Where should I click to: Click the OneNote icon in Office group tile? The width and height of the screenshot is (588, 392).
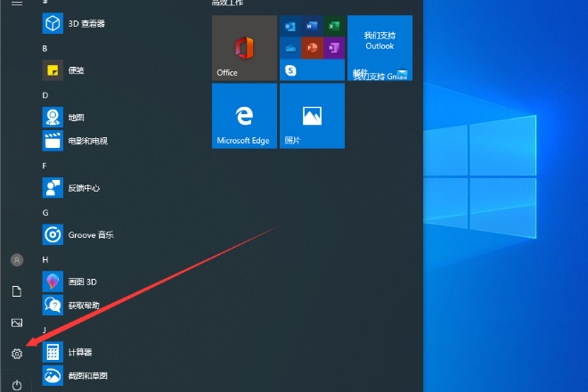pos(334,48)
